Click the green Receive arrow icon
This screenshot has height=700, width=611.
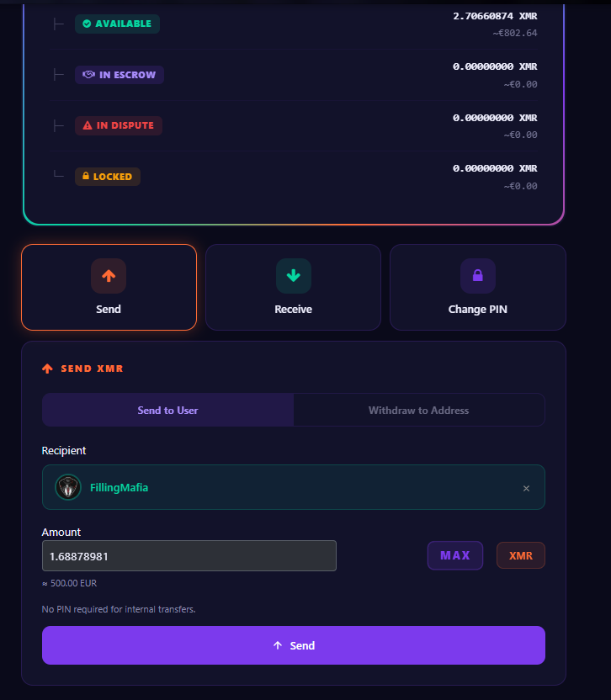[294, 276]
